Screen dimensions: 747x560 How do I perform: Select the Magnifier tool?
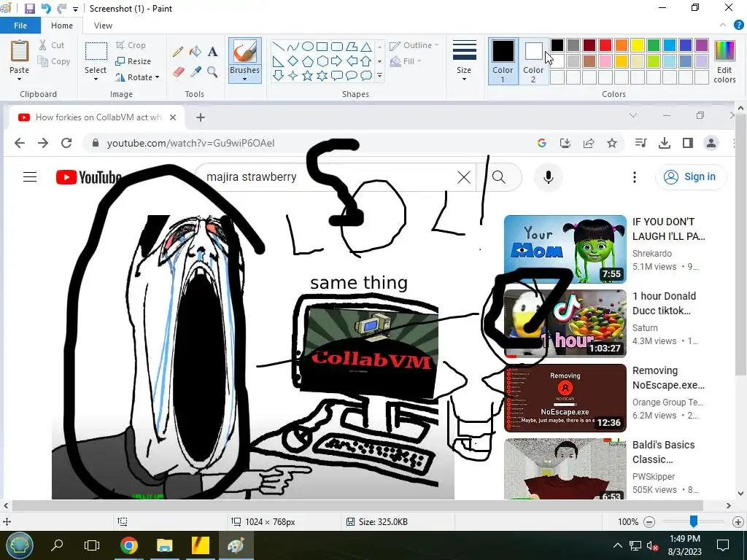(212, 72)
